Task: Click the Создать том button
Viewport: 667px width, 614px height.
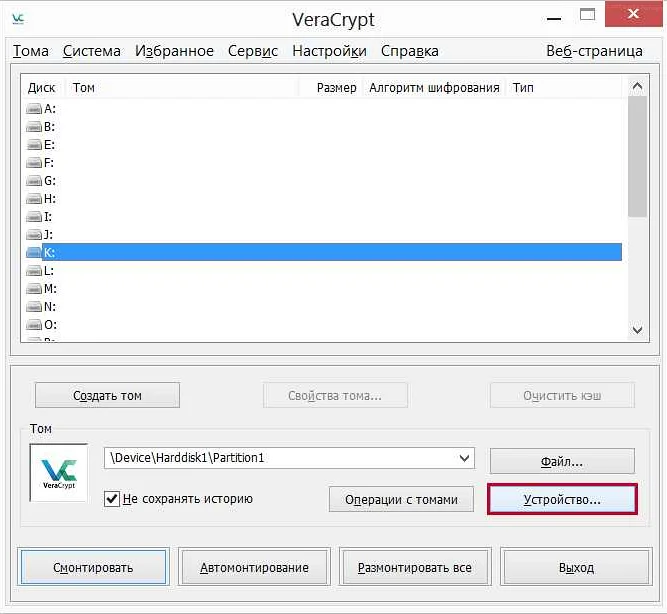Action: [x=107, y=396]
